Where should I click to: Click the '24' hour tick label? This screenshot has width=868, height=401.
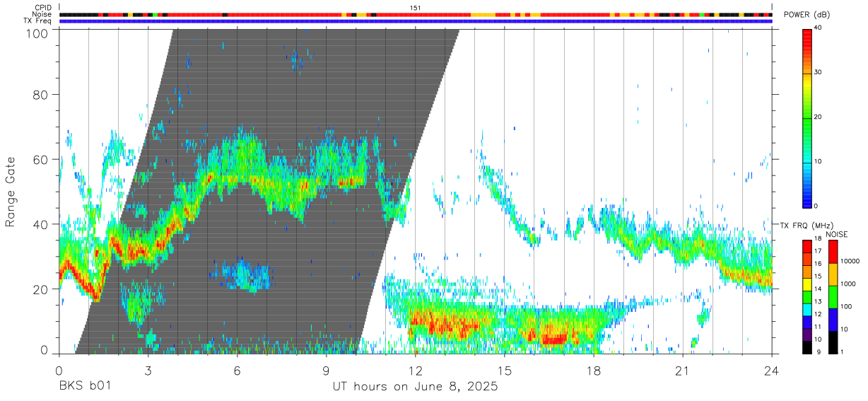coord(772,371)
